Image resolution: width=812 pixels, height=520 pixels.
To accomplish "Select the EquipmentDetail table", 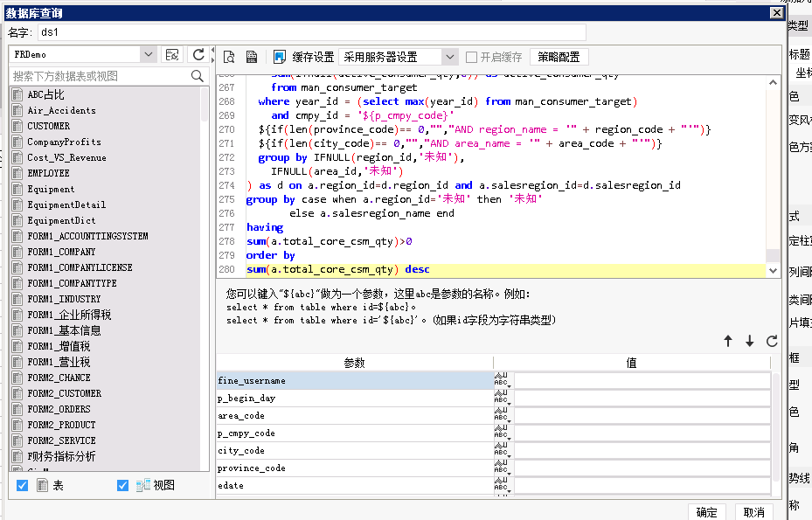I will tap(66, 205).
